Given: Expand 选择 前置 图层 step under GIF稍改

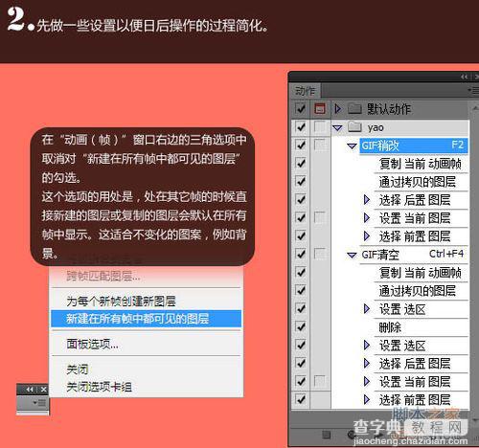Looking at the screenshot, I should pyautogui.click(x=367, y=236).
